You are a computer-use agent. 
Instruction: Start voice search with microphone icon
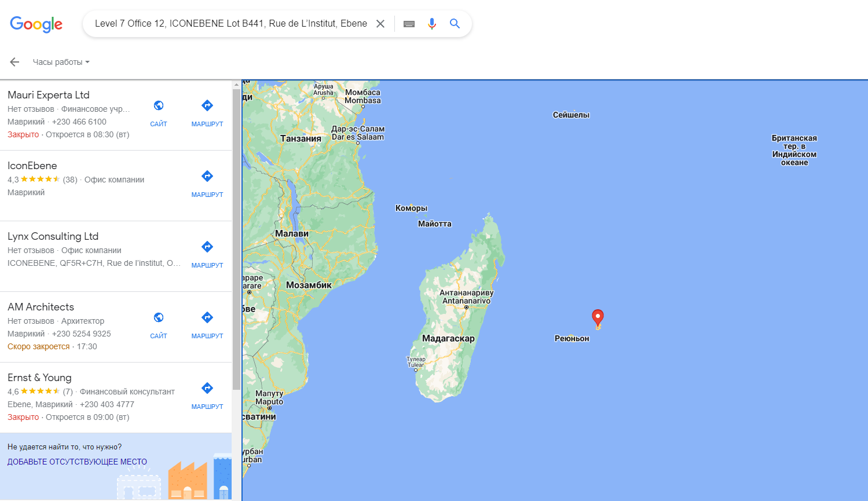(x=432, y=24)
